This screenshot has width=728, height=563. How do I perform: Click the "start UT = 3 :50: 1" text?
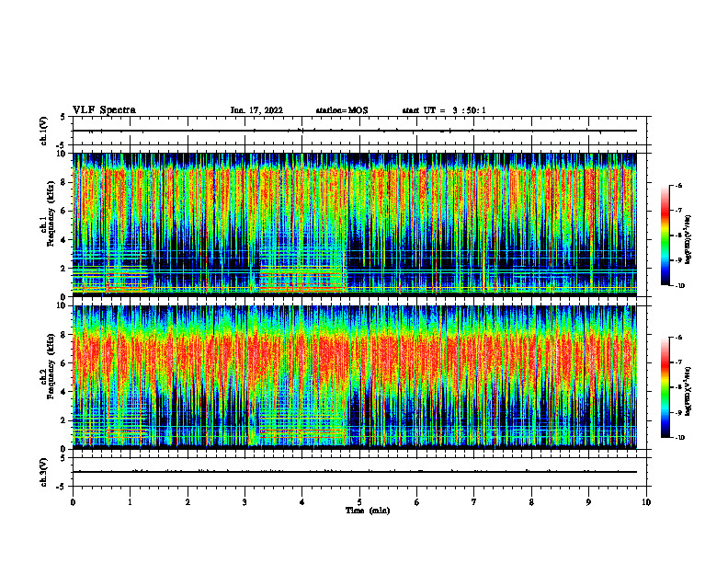pyautogui.click(x=444, y=110)
